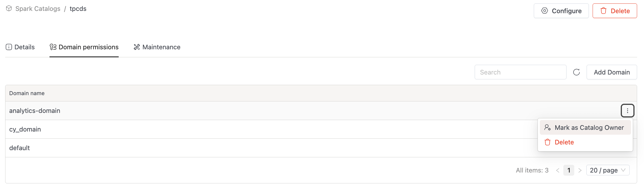The image size is (644, 196).
Task: Switch to the Maintenance tab
Action: coord(161,47)
